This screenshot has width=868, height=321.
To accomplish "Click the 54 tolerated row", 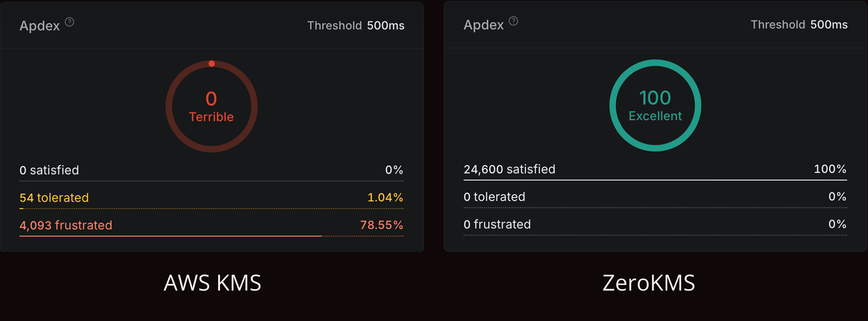I will pos(212,198).
